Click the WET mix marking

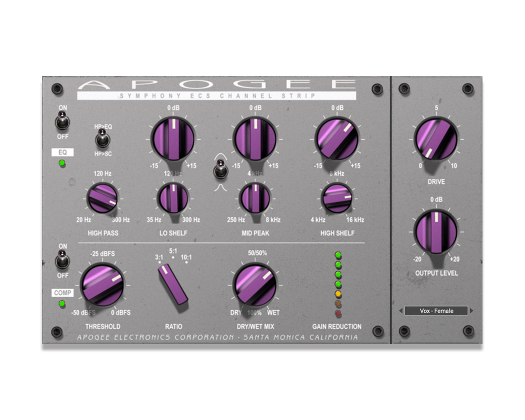(273, 312)
